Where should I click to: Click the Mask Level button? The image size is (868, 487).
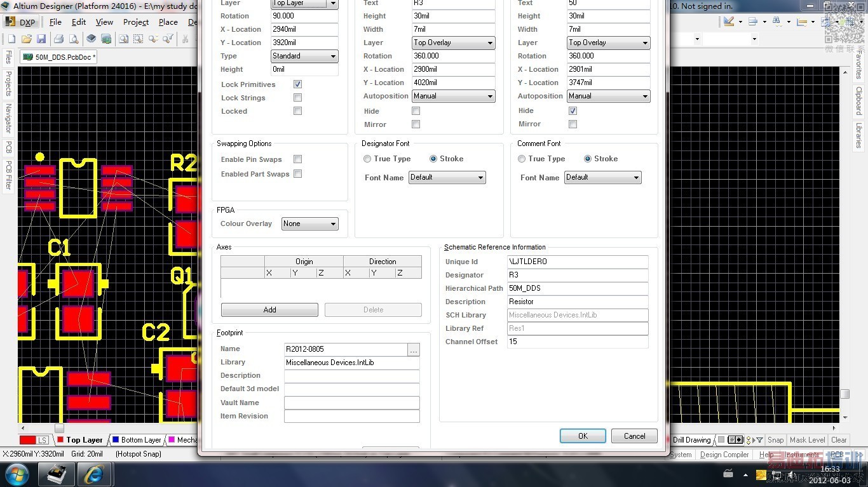coord(807,440)
